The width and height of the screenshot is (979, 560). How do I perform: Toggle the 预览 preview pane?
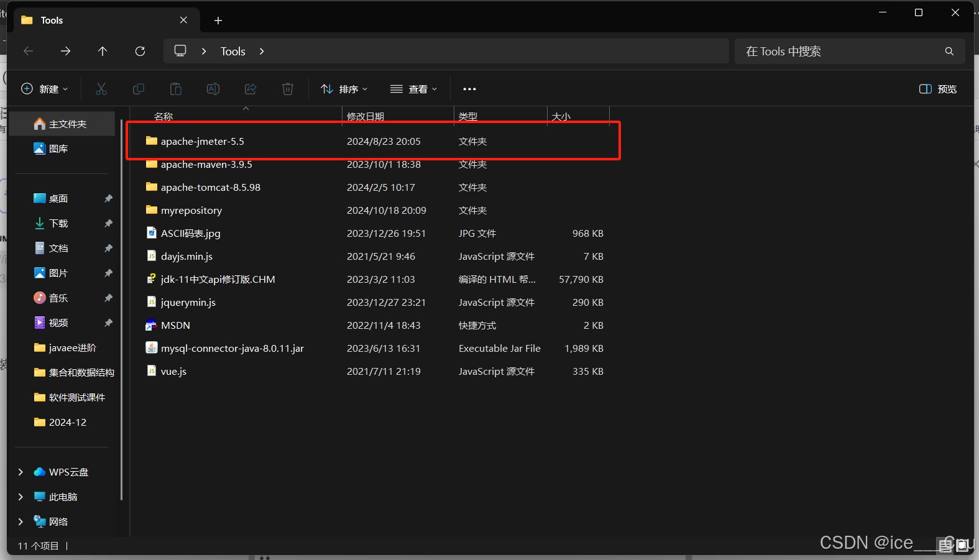(x=938, y=89)
